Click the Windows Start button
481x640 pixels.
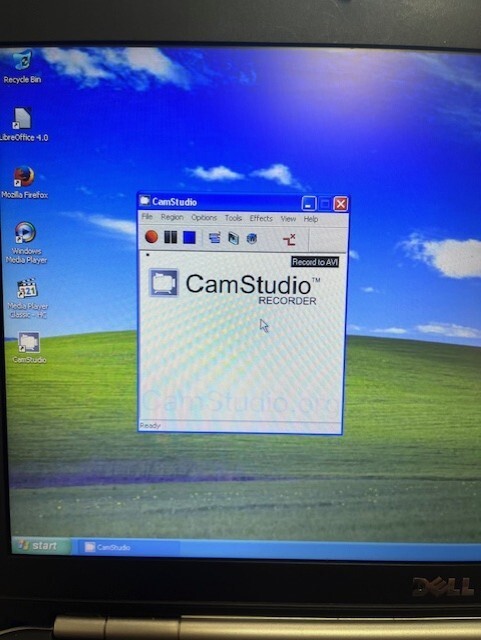point(40,546)
